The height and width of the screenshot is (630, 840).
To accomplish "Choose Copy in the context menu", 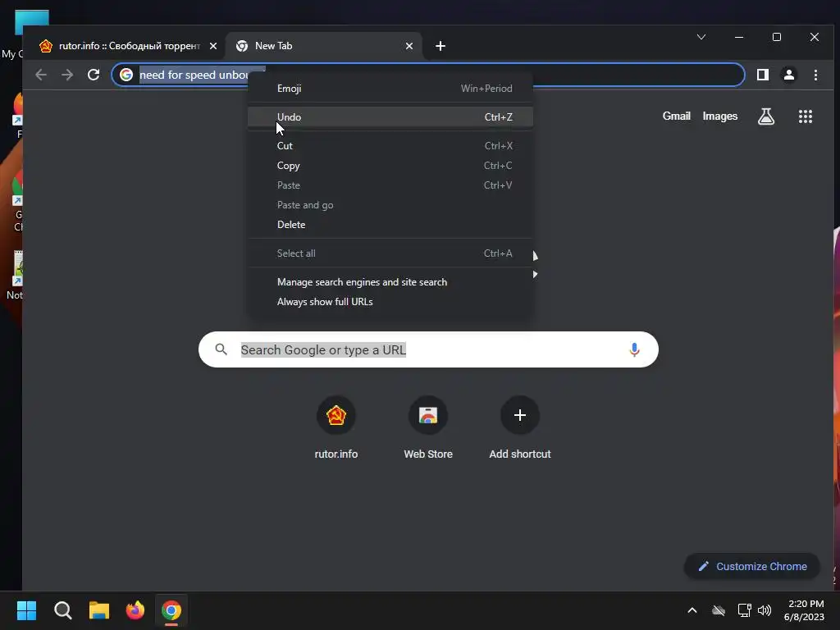I will [390, 166].
